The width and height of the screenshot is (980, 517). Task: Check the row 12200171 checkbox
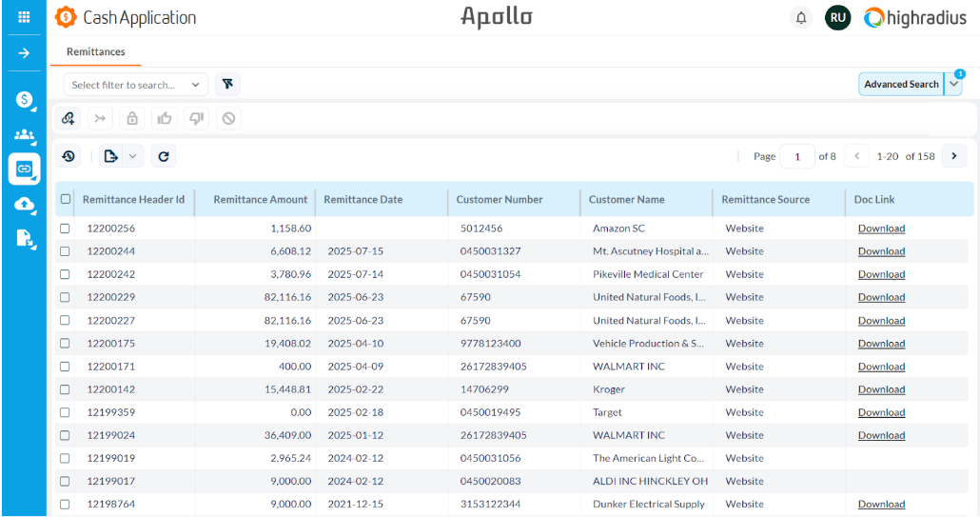click(x=65, y=367)
